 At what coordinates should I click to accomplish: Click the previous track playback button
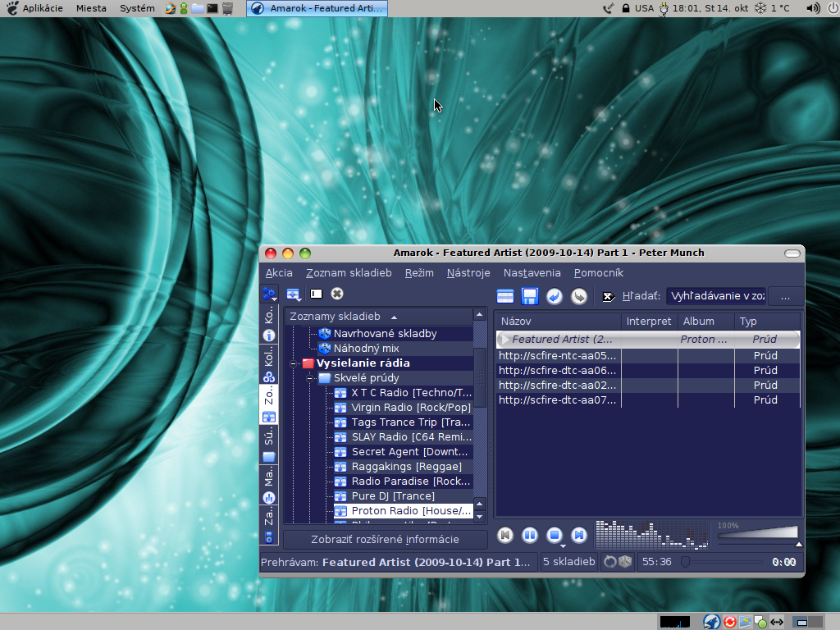[505, 535]
